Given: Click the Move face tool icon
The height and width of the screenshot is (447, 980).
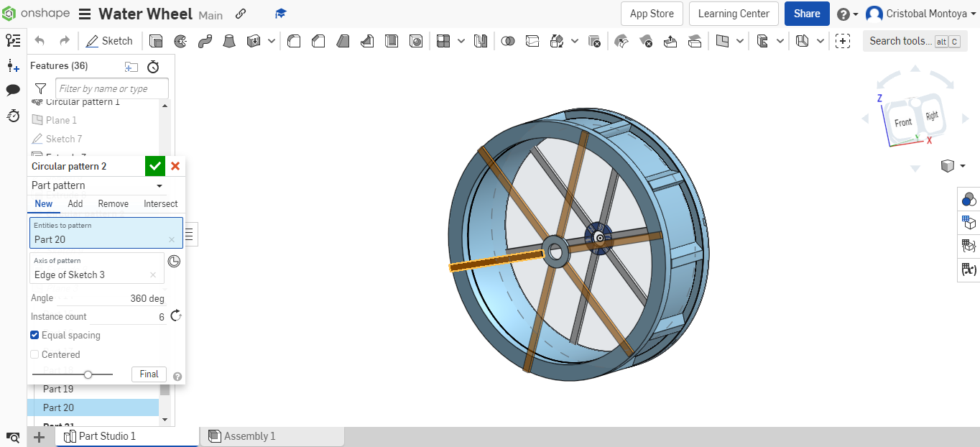Looking at the screenshot, I should pos(670,41).
